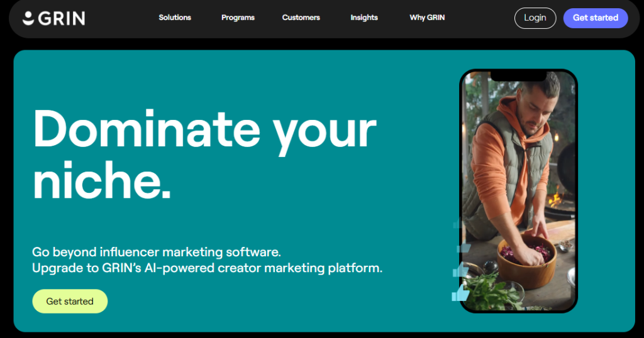Viewport: 644px width, 338px height.
Task: Open the Insights navigation menu
Action: [364, 18]
